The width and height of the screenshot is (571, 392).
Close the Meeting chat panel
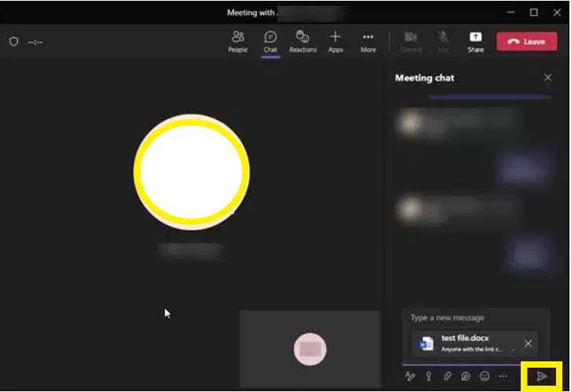(548, 78)
